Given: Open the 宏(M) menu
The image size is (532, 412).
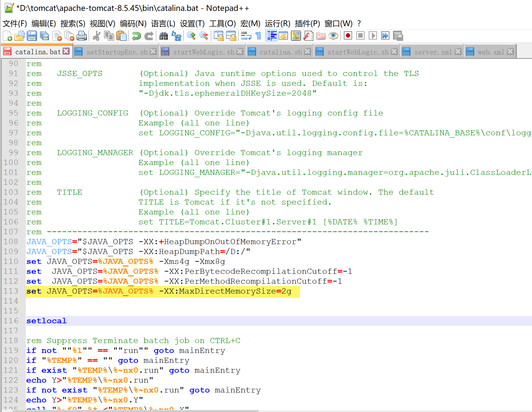Looking at the screenshot, I should click(250, 24).
